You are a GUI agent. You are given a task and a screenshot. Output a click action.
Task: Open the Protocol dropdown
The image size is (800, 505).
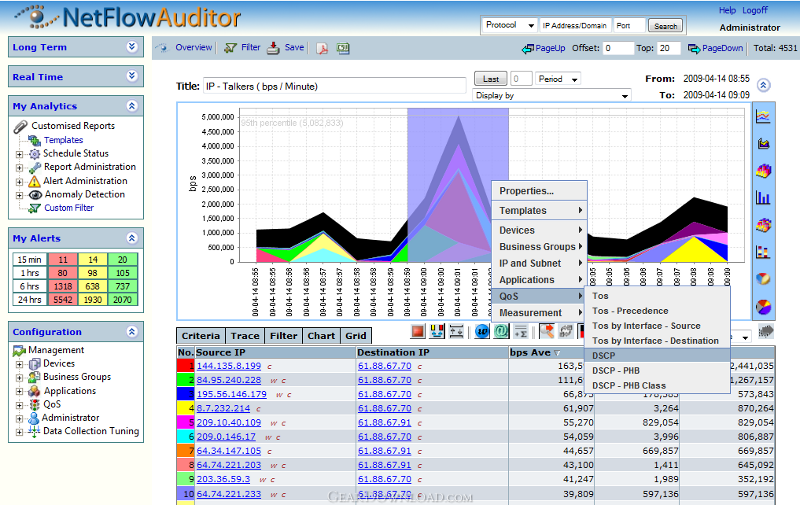(x=509, y=25)
